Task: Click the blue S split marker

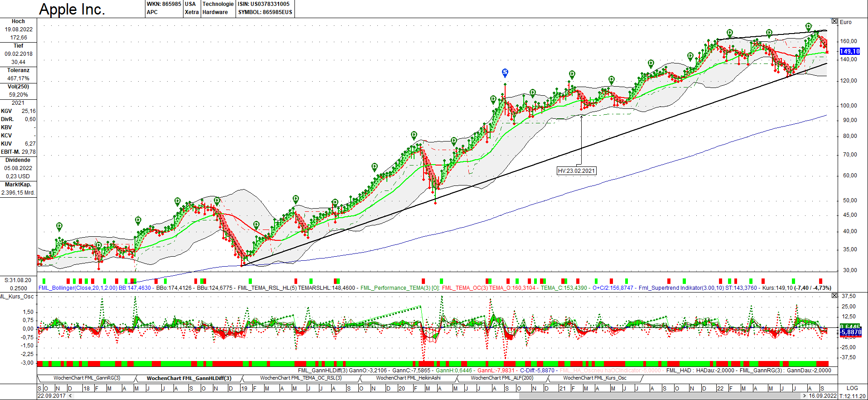Action: coord(505,73)
